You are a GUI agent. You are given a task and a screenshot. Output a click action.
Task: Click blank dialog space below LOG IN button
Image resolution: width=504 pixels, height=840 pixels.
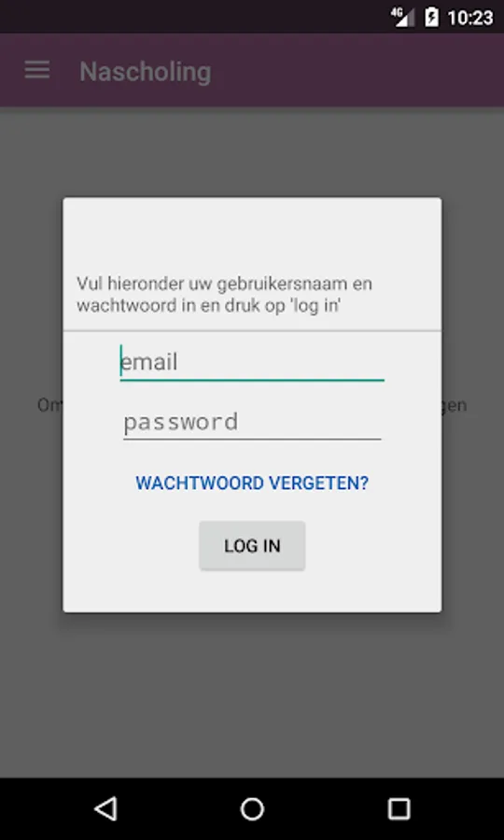[x=252, y=591]
